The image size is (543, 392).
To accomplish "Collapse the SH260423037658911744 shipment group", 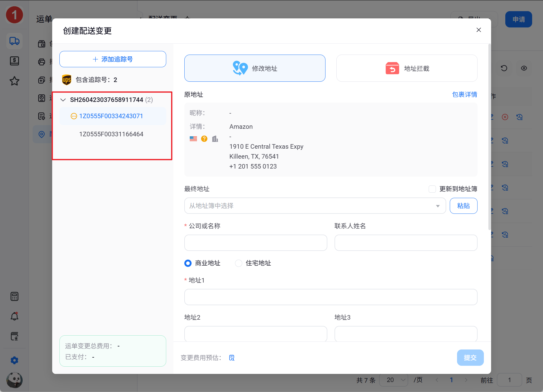I will [x=63, y=100].
